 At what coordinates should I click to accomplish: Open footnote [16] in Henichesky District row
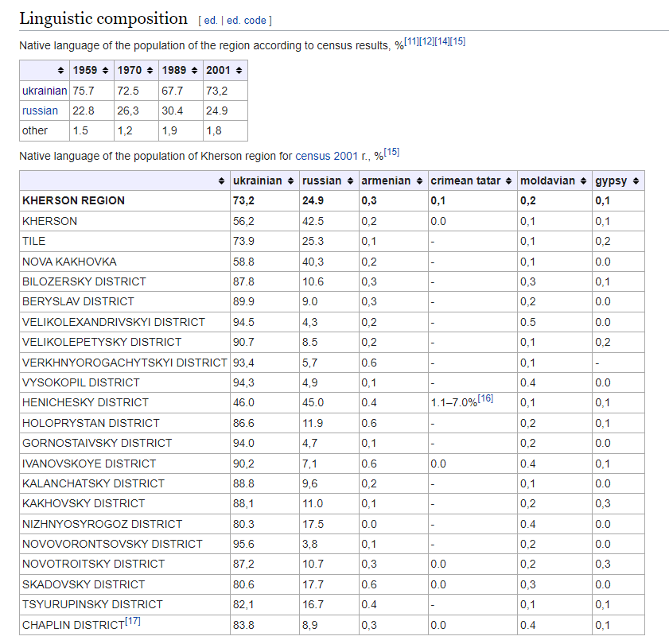coord(485,398)
